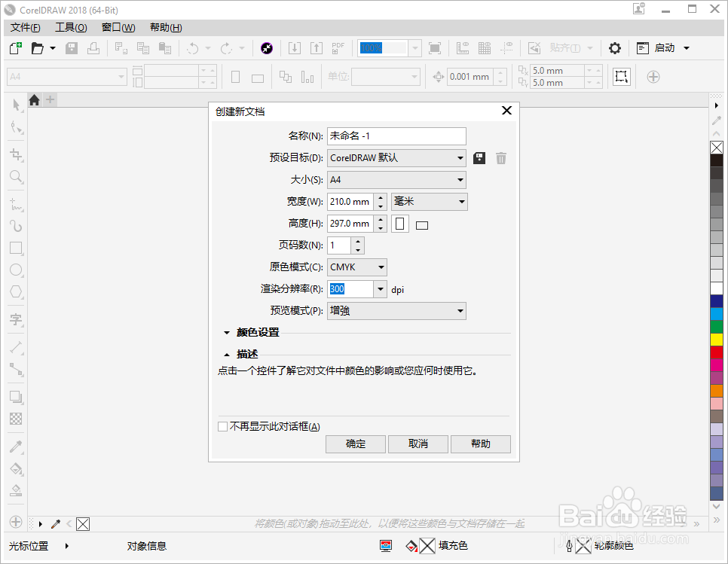Click the 宽度 210.0 mm field

pyautogui.click(x=350, y=202)
